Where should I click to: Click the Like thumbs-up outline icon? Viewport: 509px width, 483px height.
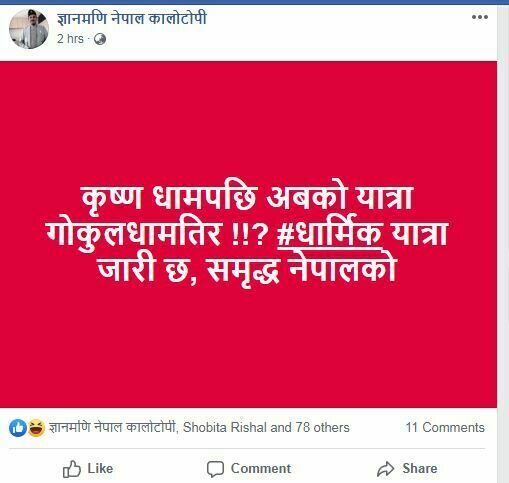pos(72,469)
